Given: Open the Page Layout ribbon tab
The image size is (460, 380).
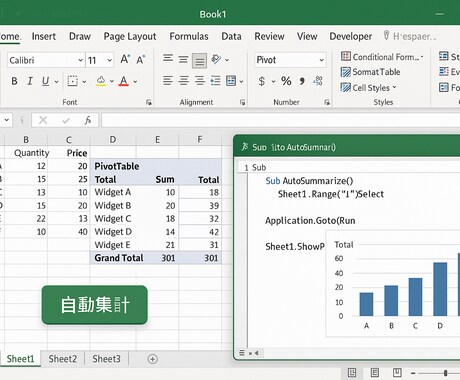Looking at the screenshot, I should coord(130,36).
